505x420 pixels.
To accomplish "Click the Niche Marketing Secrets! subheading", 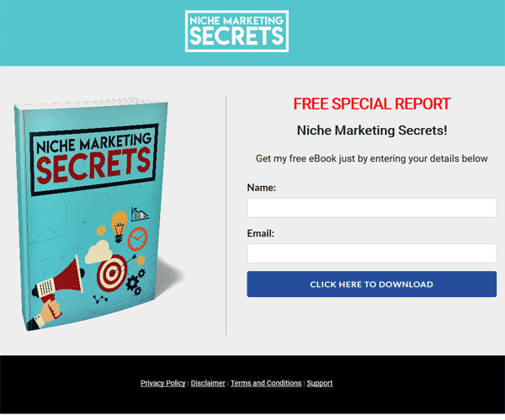I will [x=372, y=130].
